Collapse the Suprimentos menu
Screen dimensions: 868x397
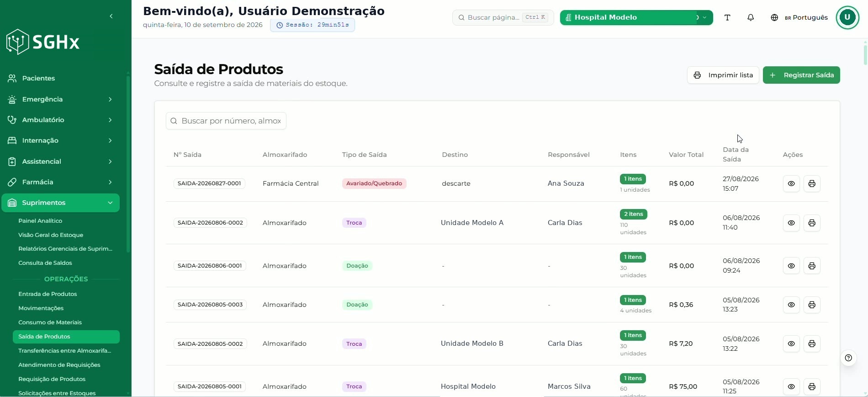[60, 203]
